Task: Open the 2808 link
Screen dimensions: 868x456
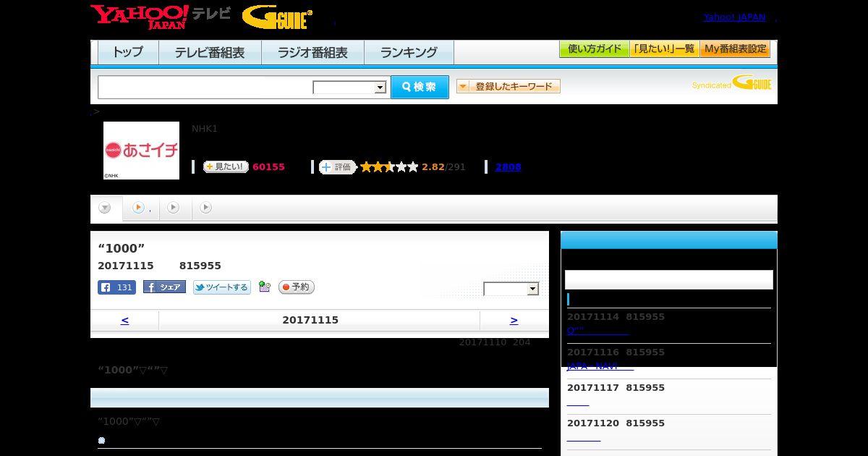Action: pyautogui.click(x=508, y=167)
